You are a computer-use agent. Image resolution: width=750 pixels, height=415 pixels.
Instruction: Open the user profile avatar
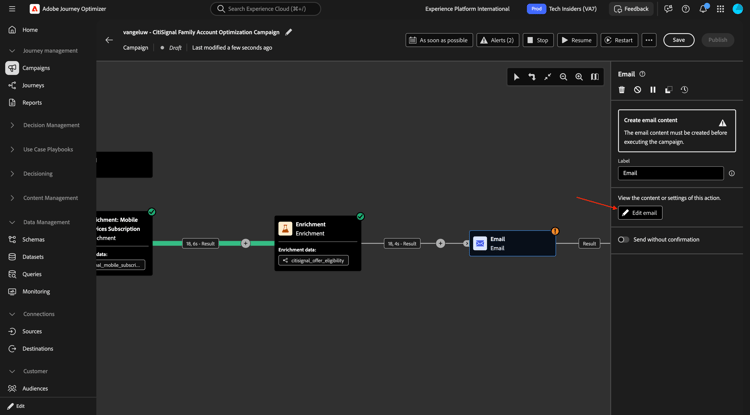(738, 9)
